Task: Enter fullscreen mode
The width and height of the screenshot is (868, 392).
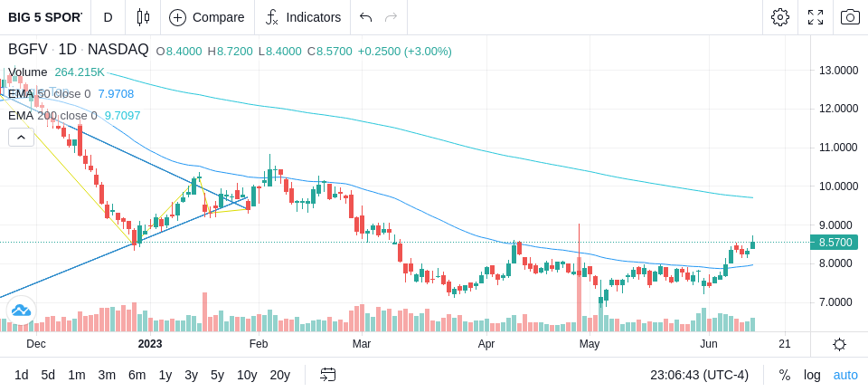Action: (x=816, y=17)
